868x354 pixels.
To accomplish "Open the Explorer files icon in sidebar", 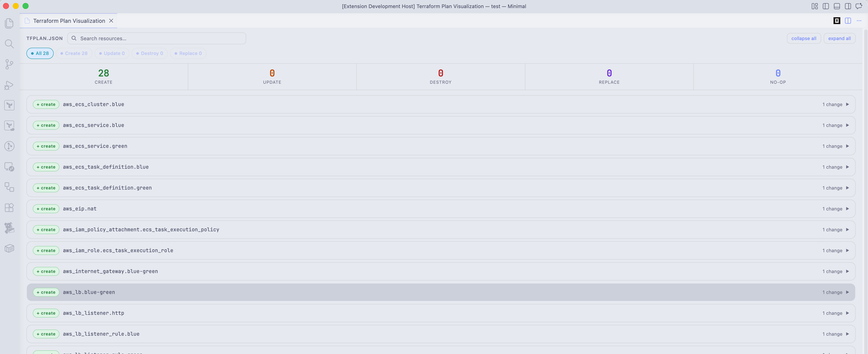I will [x=9, y=23].
